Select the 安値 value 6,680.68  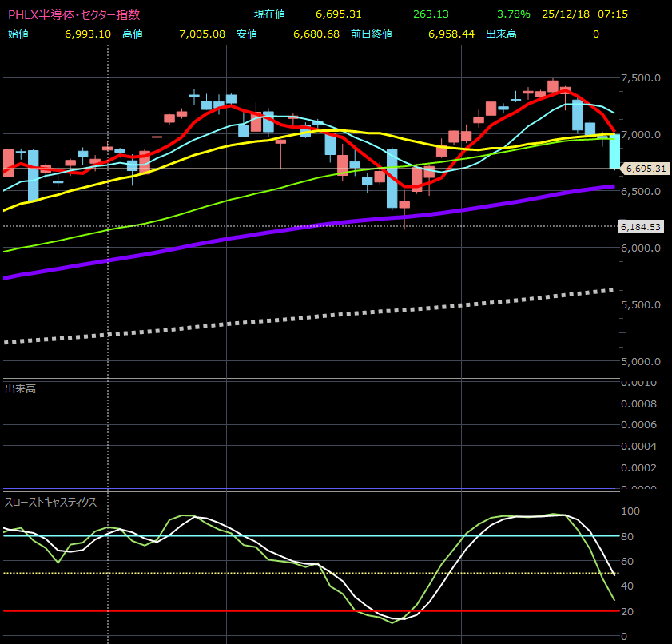(316, 34)
